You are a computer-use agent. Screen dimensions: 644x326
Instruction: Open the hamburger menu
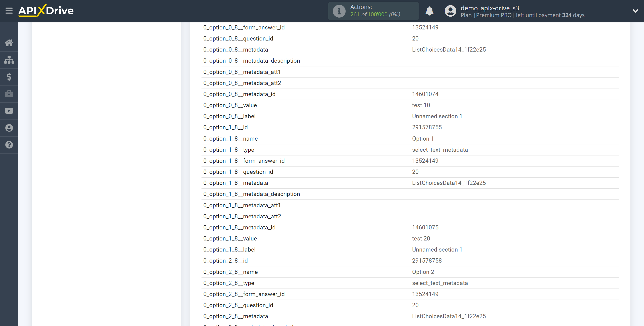click(x=9, y=11)
